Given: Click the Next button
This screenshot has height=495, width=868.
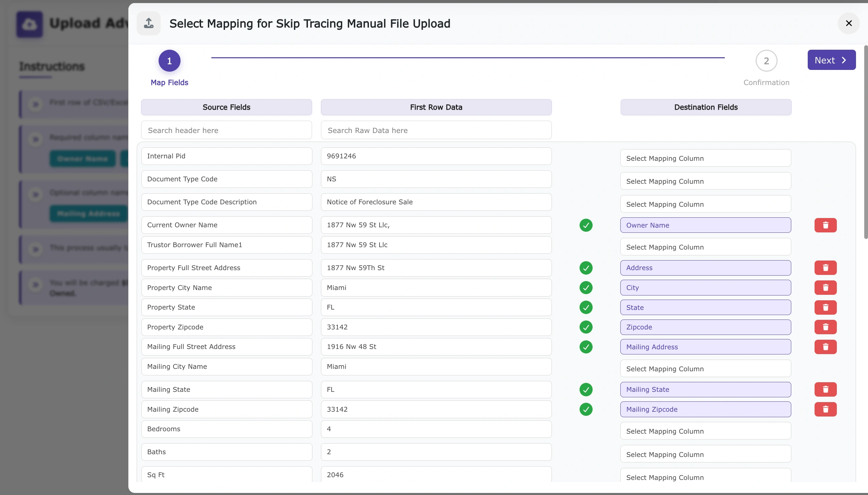Looking at the screenshot, I should [831, 60].
